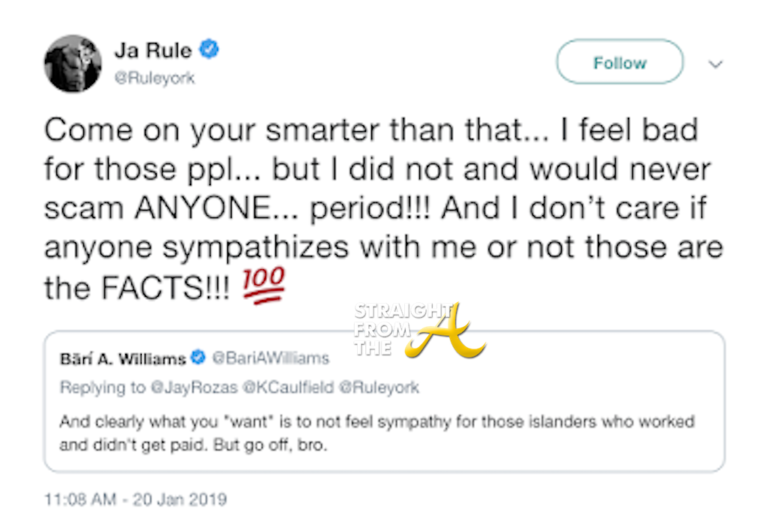Click Ja Rule's blue verified badge
The height and width of the screenshot is (518, 768).
pos(210,50)
